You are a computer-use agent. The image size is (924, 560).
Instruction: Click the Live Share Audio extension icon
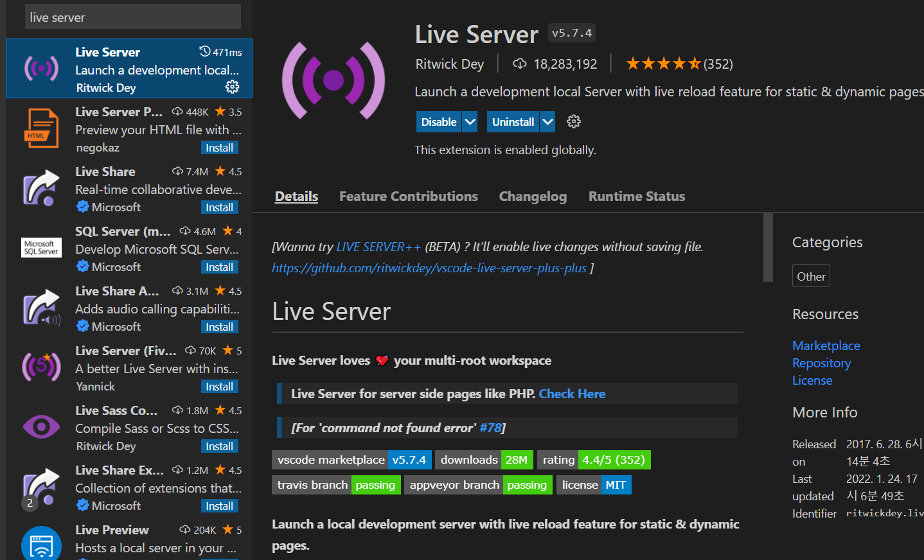(x=40, y=308)
